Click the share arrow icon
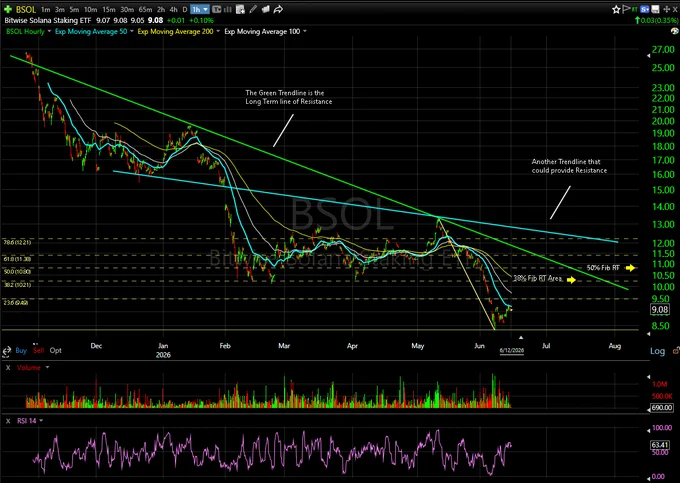This screenshot has width=680, height=483. click(278, 9)
